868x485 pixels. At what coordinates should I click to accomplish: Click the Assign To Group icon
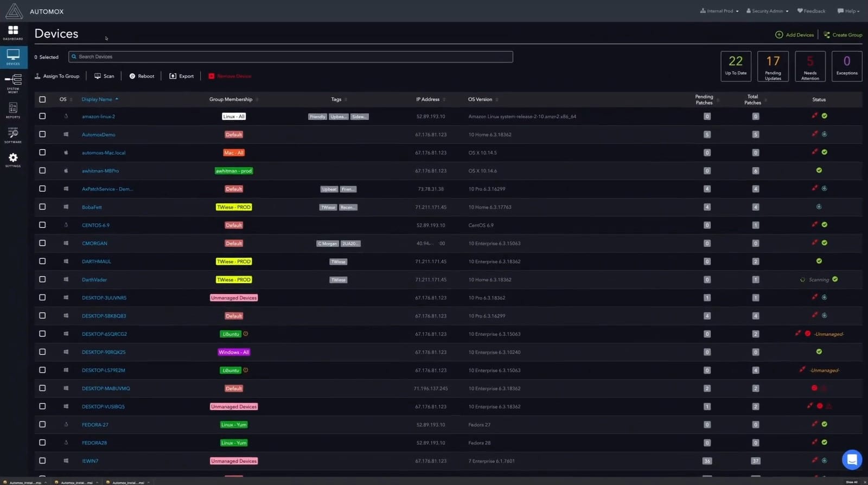37,76
